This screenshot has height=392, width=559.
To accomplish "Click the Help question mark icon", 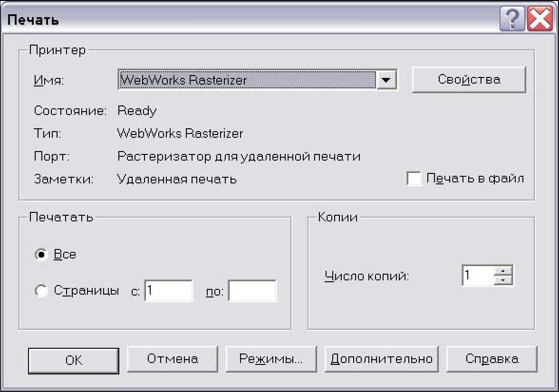I will point(512,21).
